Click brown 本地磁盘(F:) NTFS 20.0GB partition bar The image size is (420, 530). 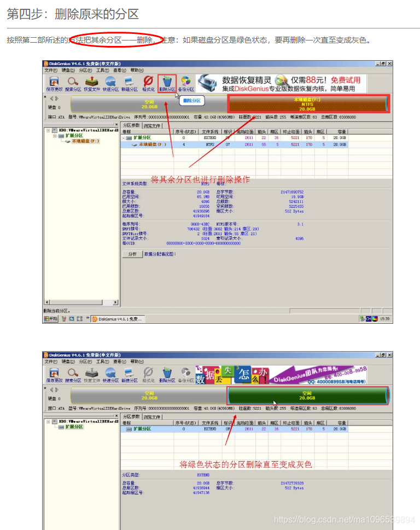point(307,104)
